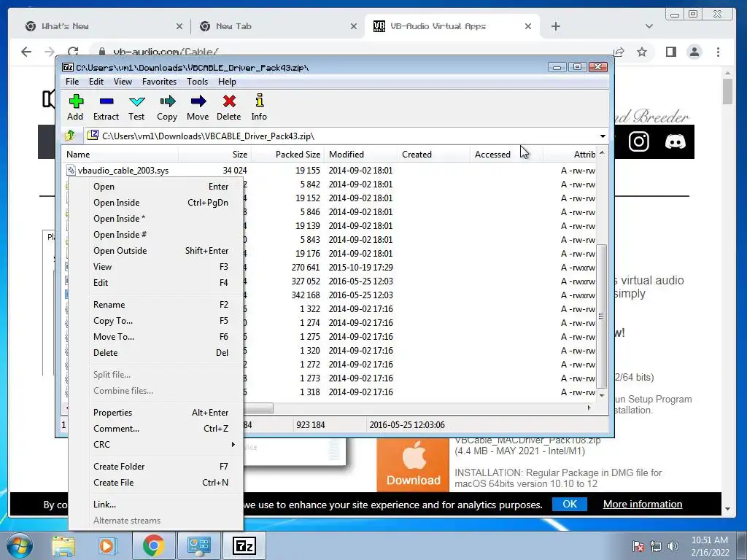Share this page icon in Chrome
The width and height of the screenshot is (747, 560).
tap(619, 52)
